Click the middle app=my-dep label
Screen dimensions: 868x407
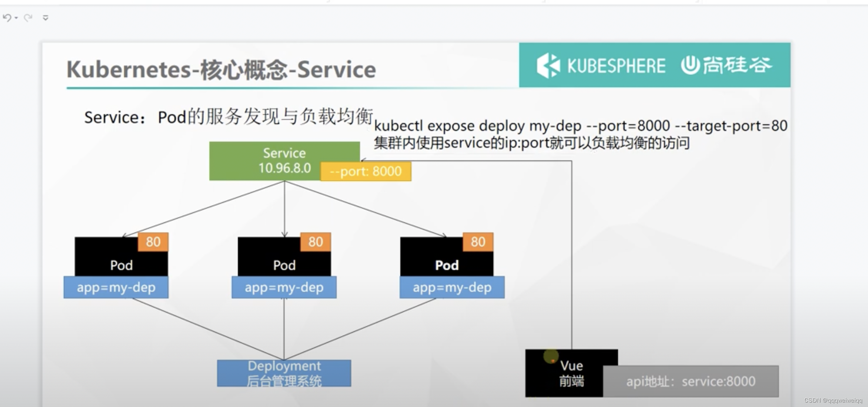[x=284, y=287]
